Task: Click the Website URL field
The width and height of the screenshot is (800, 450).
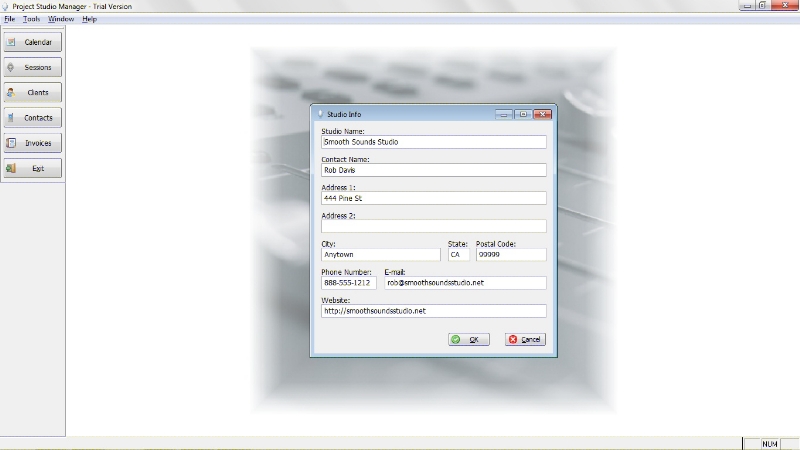Action: click(433, 311)
